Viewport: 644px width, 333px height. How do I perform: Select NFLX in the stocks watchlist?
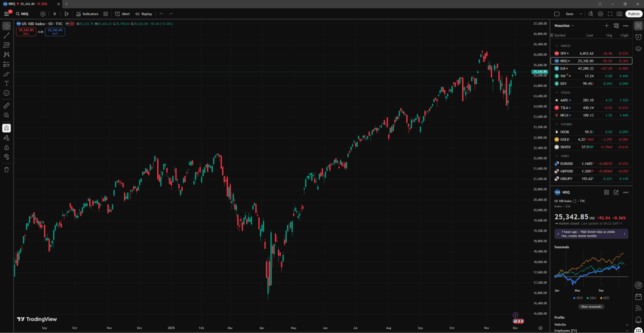pos(564,115)
